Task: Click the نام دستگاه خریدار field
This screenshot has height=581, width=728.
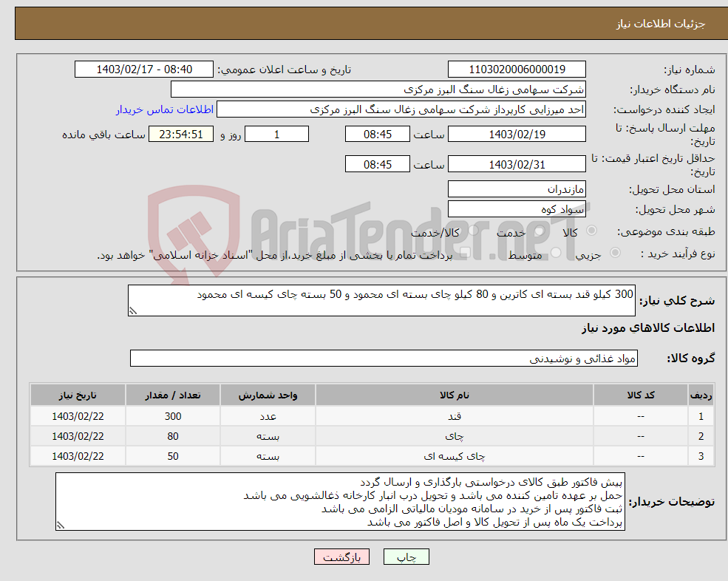Action: (x=378, y=89)
